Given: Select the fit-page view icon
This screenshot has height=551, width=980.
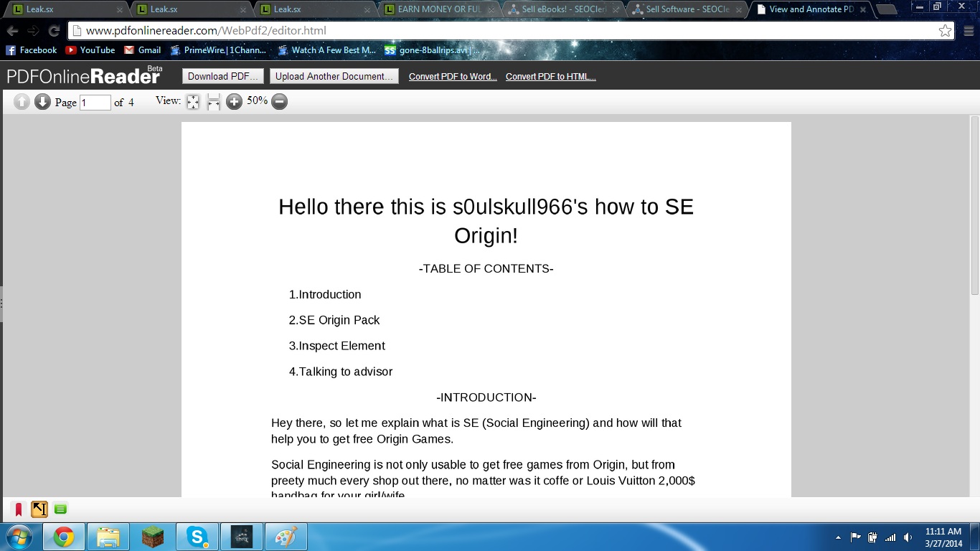Looking at the screenshot, I should 193,102.
